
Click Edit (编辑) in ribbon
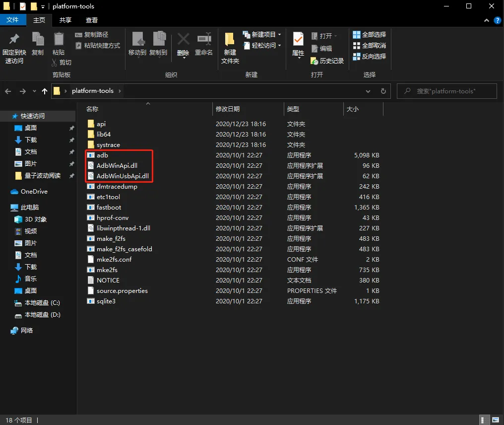[x=321, y=49]
